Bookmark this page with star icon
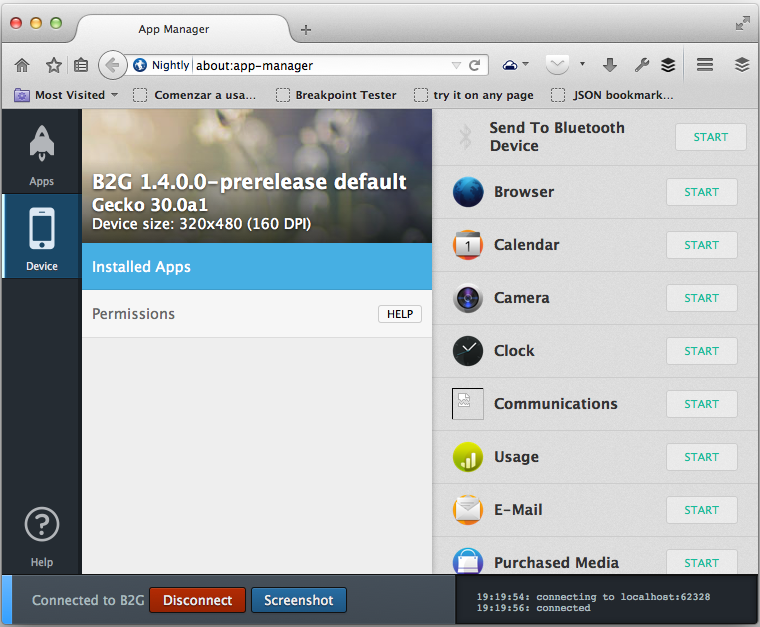760x627 pixels. coord(53,65)
